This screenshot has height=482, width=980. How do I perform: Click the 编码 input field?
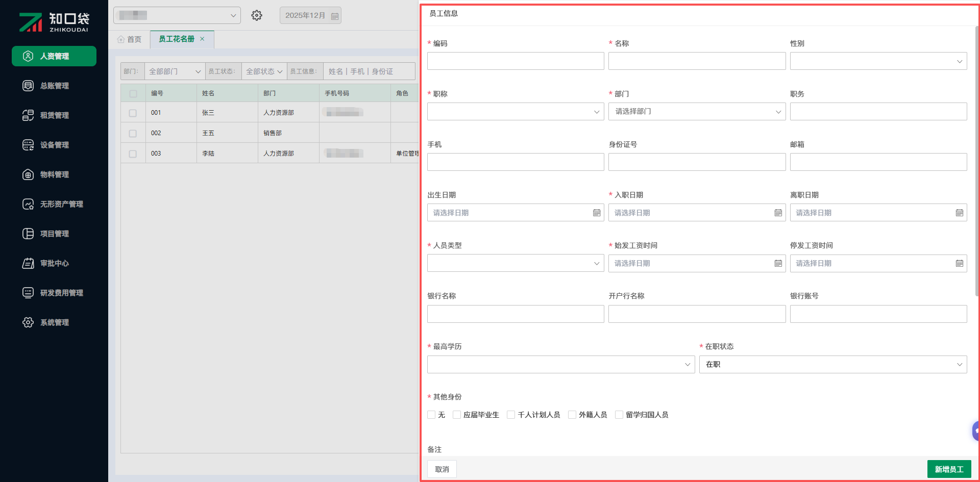point(516,61)
